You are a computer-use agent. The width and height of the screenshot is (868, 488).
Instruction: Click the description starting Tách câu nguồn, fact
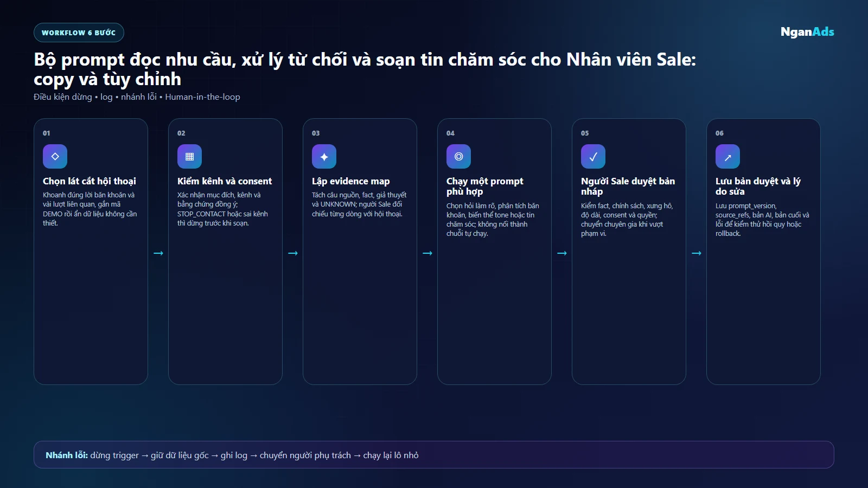tap(359, 204)
